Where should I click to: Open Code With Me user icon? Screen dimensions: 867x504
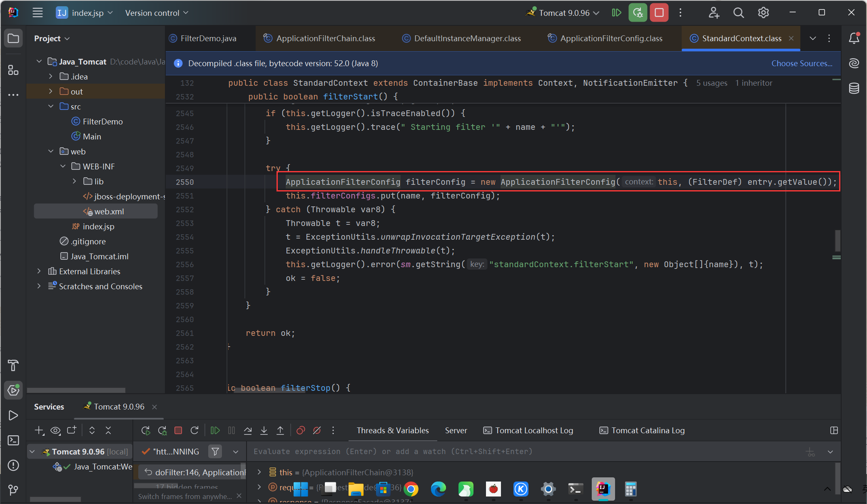coord(714,13)
